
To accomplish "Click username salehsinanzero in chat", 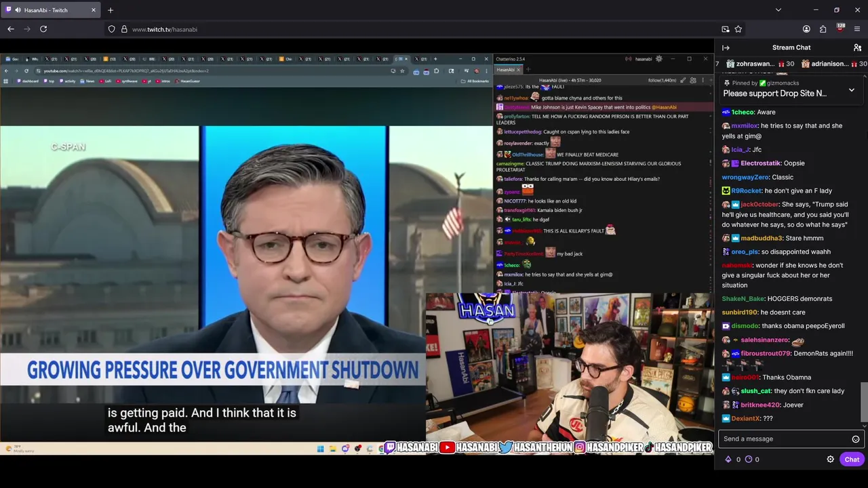I will (764, 340).
